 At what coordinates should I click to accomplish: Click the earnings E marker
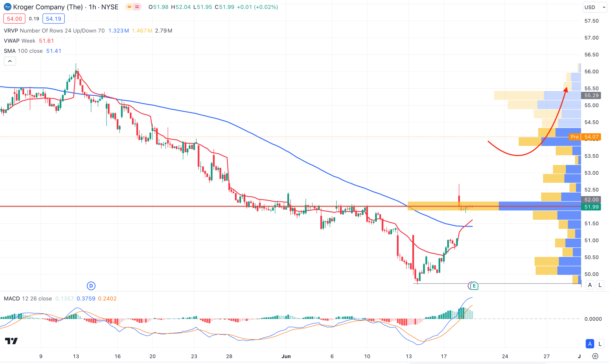click(x=474, y=286)
